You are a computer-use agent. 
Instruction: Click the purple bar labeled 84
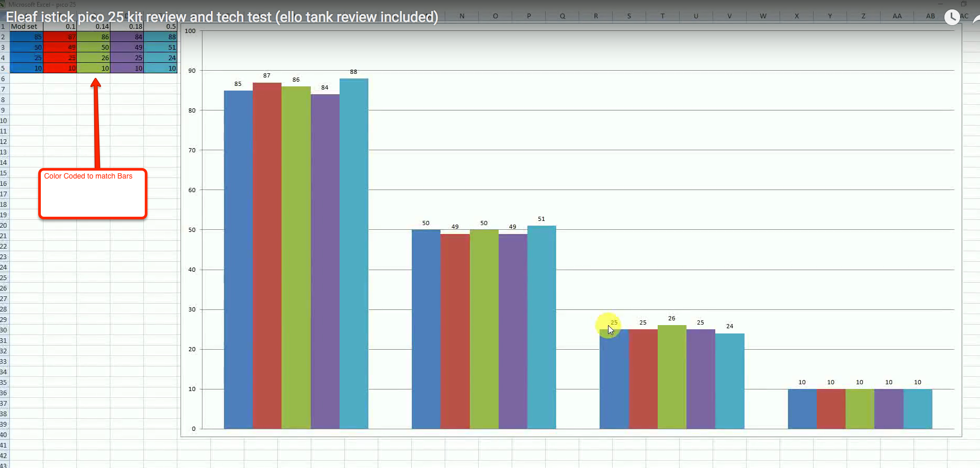pos(325,261)
